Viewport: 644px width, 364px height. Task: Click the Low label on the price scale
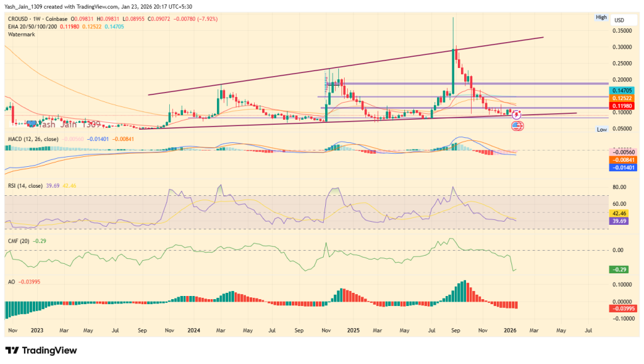tap(602, 128)
